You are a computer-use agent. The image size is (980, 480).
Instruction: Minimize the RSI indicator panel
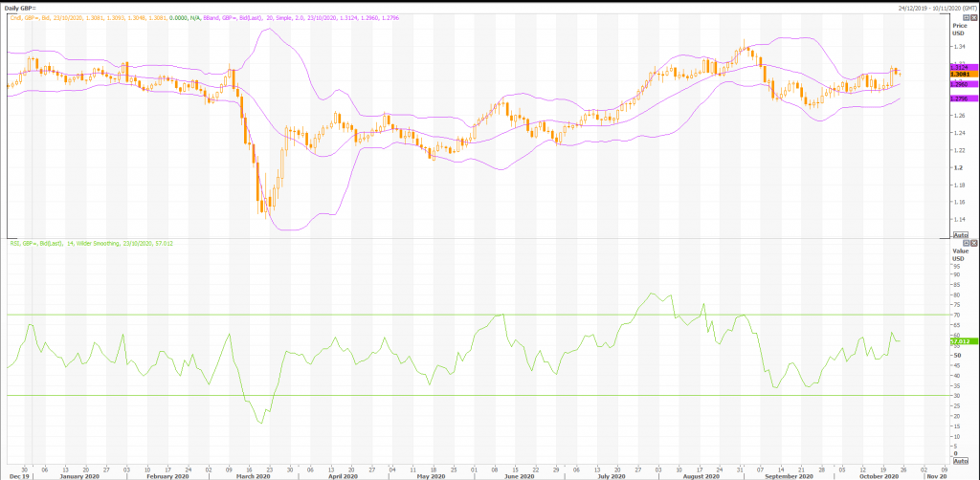[966, 243]
